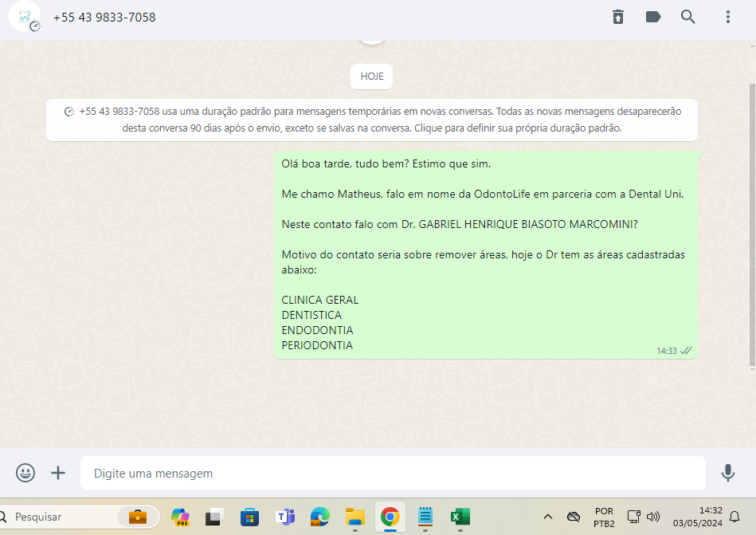
Task: Select the sent message starting 'Olá boa tarde'
Action: [x=485, y=254]
